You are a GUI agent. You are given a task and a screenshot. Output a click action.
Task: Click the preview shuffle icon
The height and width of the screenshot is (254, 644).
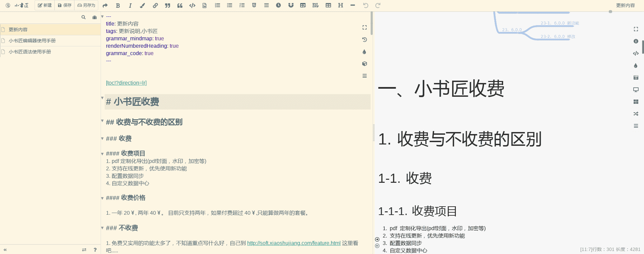point(636,114)
